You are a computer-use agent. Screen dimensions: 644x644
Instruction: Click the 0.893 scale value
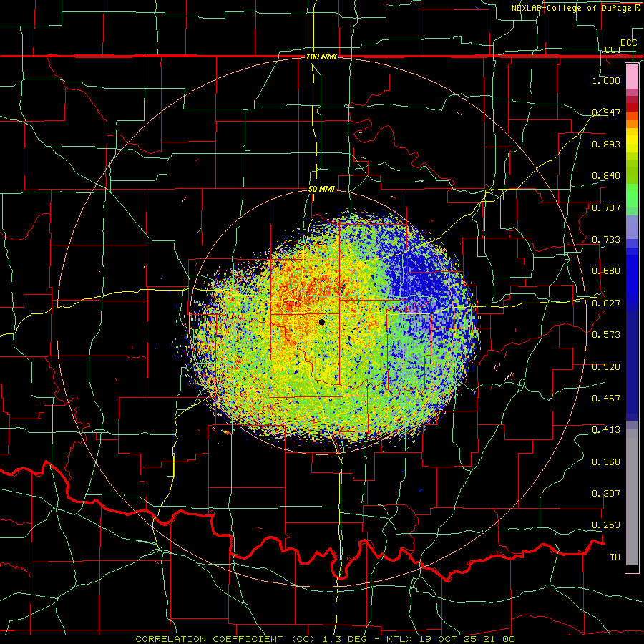click(x=606, y=144)
